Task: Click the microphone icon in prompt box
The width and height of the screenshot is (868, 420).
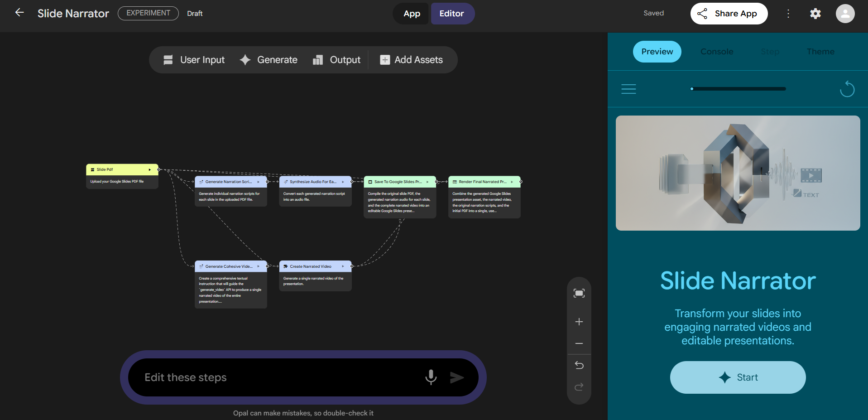Action: (431, 377)
